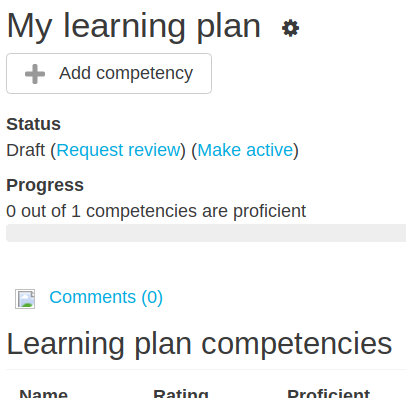Expand the Comments (0) section
Screen dimensions: 406x398
[x=106, y=297]
